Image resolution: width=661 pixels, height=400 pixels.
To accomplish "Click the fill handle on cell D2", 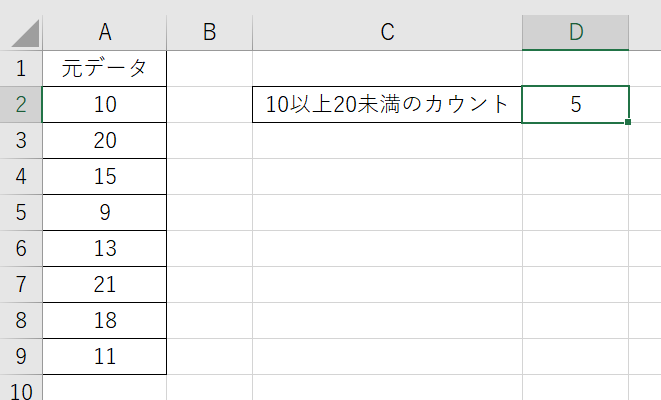I will click(629, 122).
